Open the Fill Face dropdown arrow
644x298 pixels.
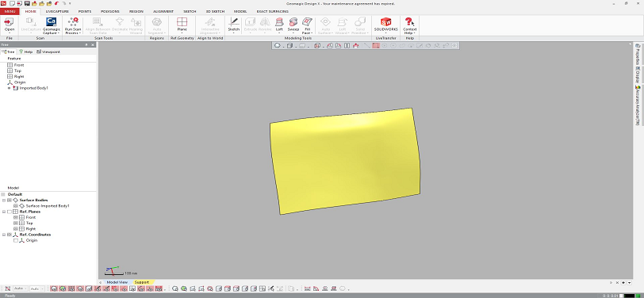point(312,32)
